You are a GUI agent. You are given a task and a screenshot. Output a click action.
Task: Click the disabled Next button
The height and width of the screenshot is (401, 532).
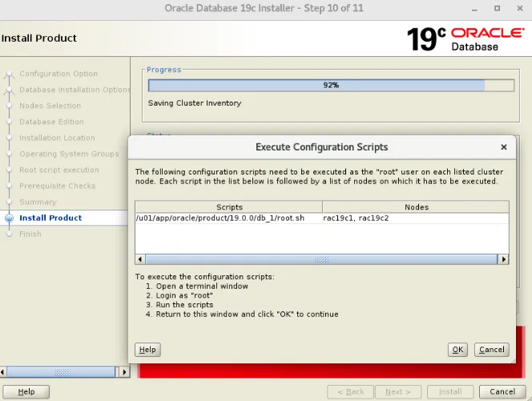(398, 391)
